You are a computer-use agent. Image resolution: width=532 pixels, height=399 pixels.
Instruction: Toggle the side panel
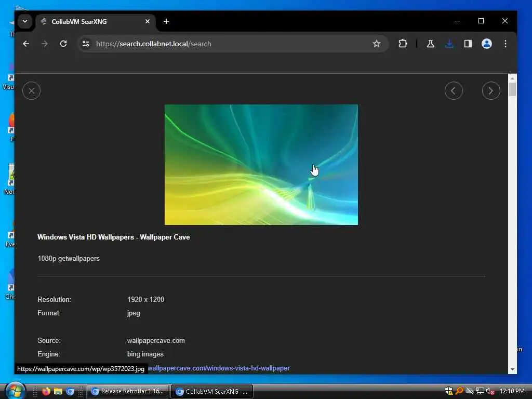click(x=468, y=44)
